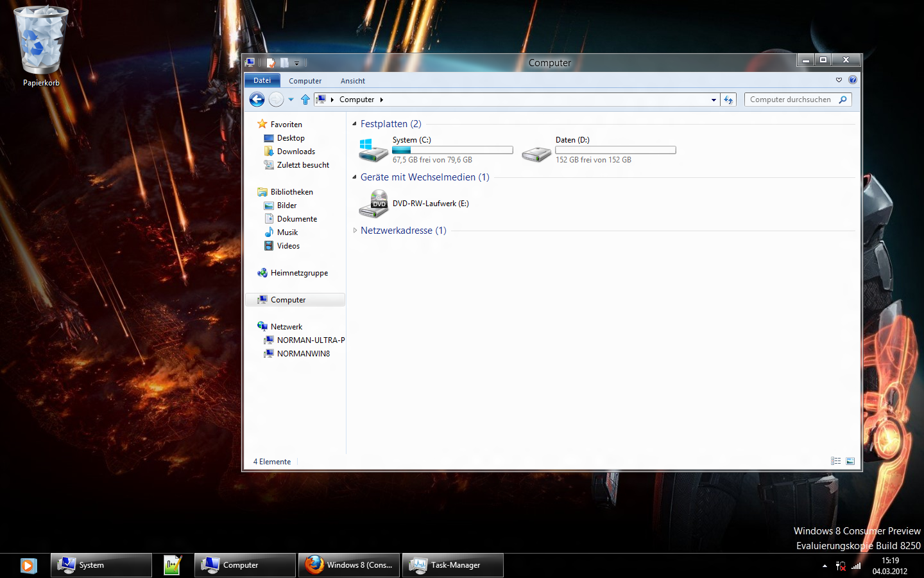Image resolution: width=924 pixels, height=578 pixels.
Task: Expand the Netzwerkadresse (1) group
Action: (x=355, y=230)
